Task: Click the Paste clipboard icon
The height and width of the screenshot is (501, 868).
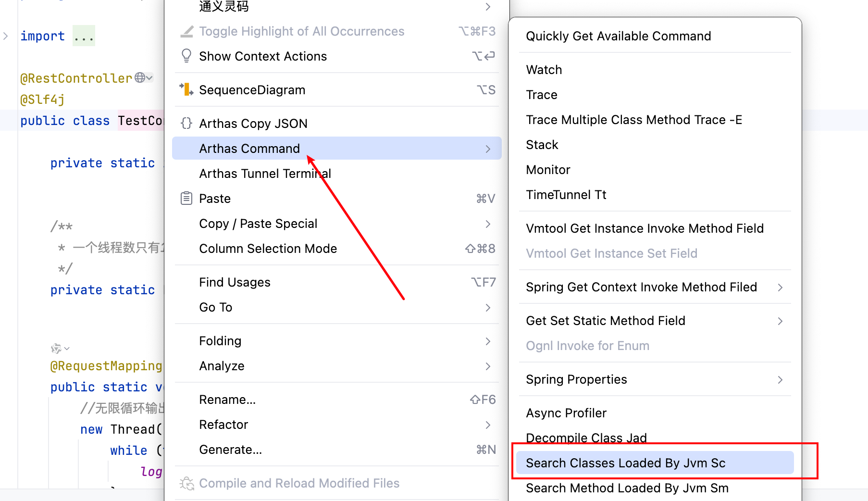Action: pyautogui.click(x=186, y=198)
